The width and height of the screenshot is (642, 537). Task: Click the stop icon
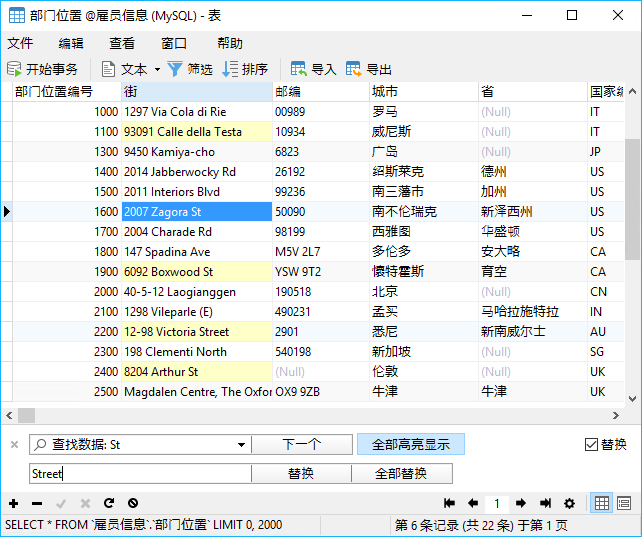pos(133,503)
